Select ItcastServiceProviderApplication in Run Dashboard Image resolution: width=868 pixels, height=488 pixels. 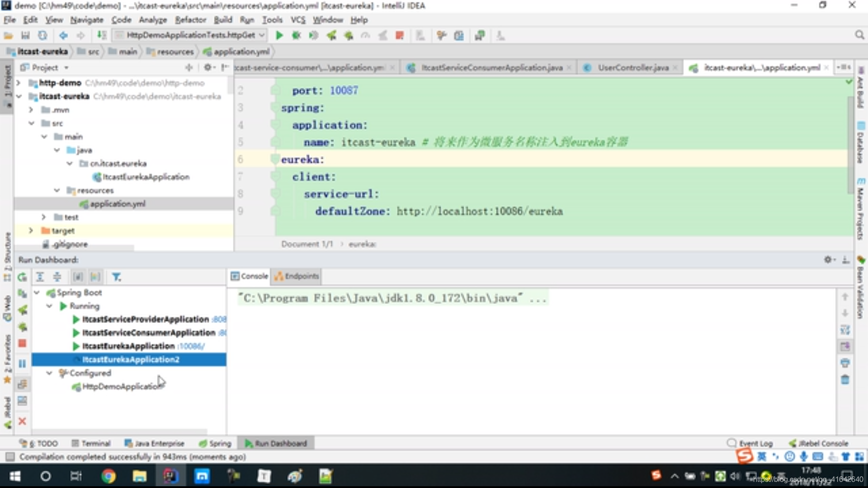pos(145,319)
